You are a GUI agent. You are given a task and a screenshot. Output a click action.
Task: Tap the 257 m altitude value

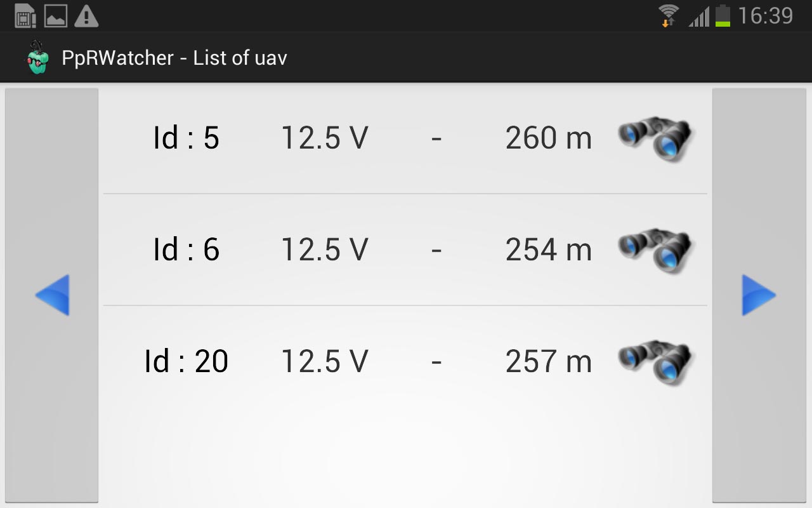[549, 361]
